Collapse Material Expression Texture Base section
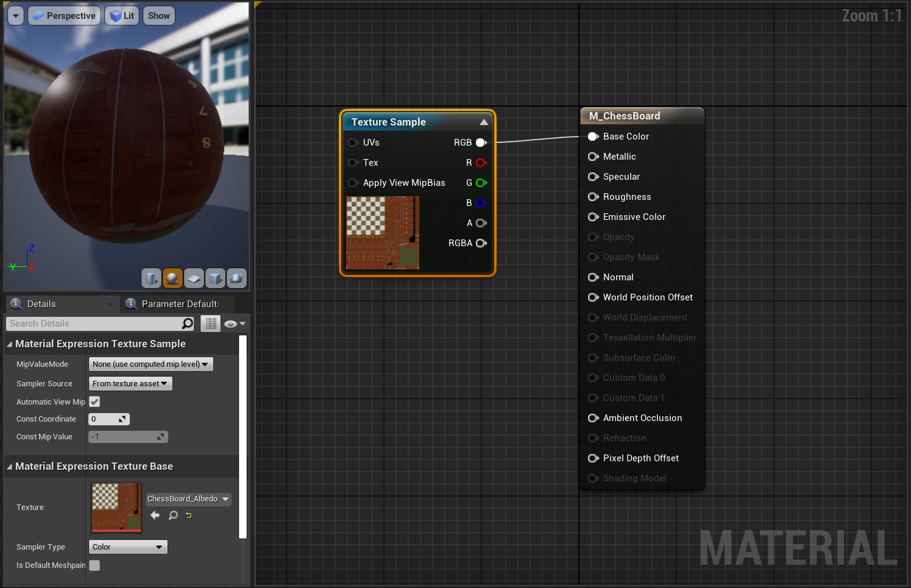The width and height of the screenshot is (911, 588). (x=10, y=467)
